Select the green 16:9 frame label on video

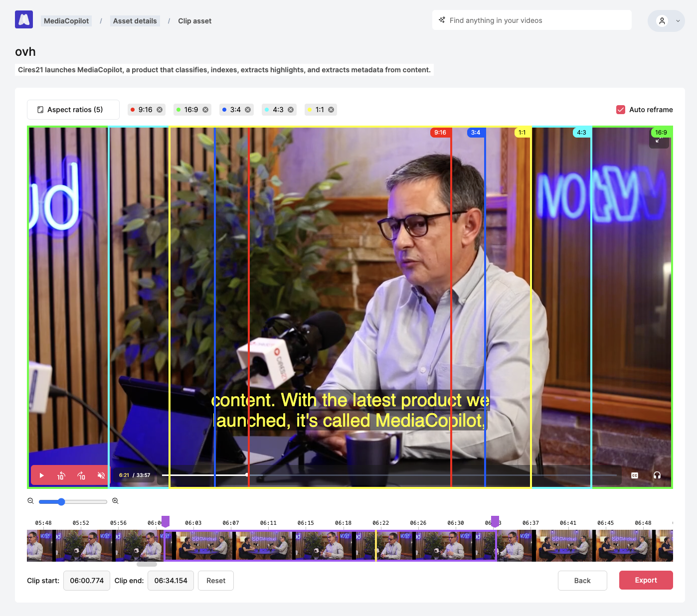[661, 133]
